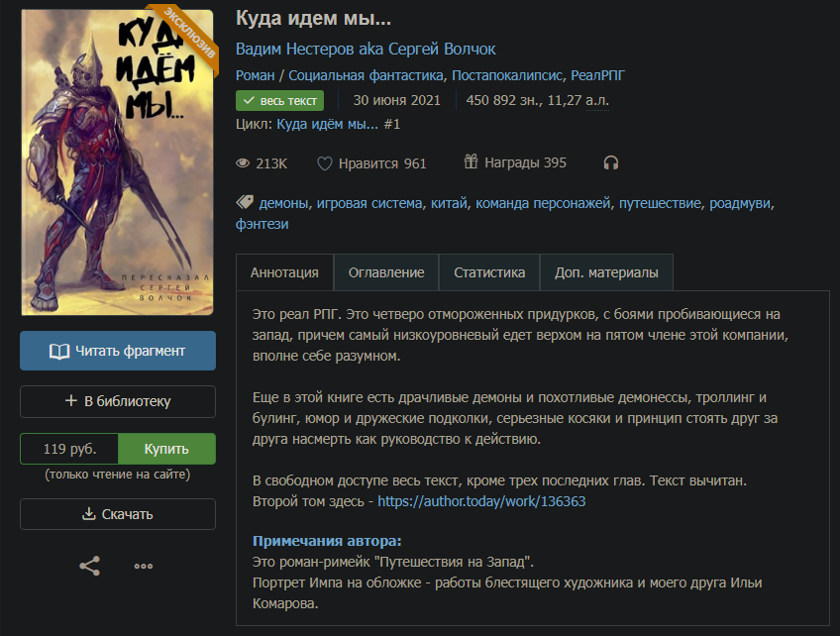The image size is (840, 636).
Task: Click the green Купить button
Action: 166,449
